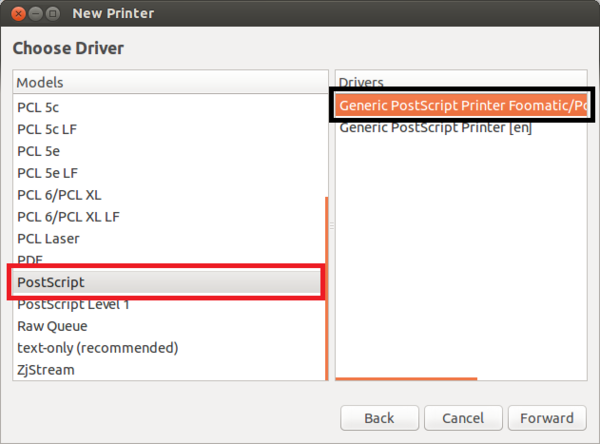The image size is (600, 444).
Task: Choose text-only (recommended) model
Action: pos(169,348)
